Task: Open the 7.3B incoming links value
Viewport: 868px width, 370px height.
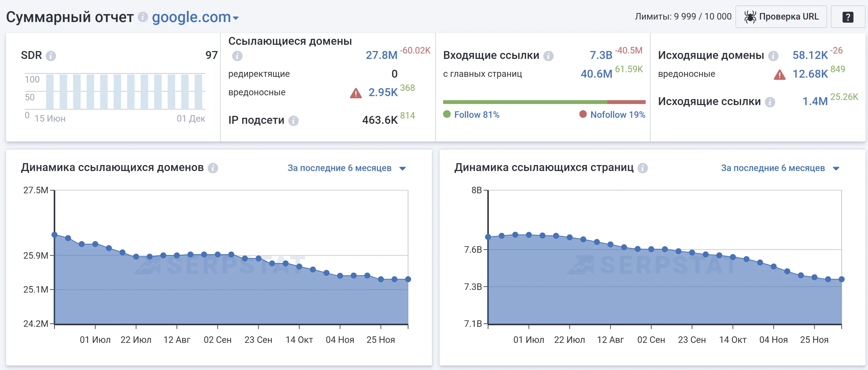Action: [x=601, y=55]
